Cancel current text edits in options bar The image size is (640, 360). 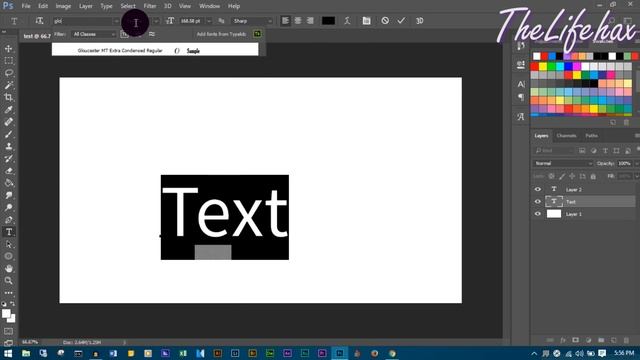(385, 20)
